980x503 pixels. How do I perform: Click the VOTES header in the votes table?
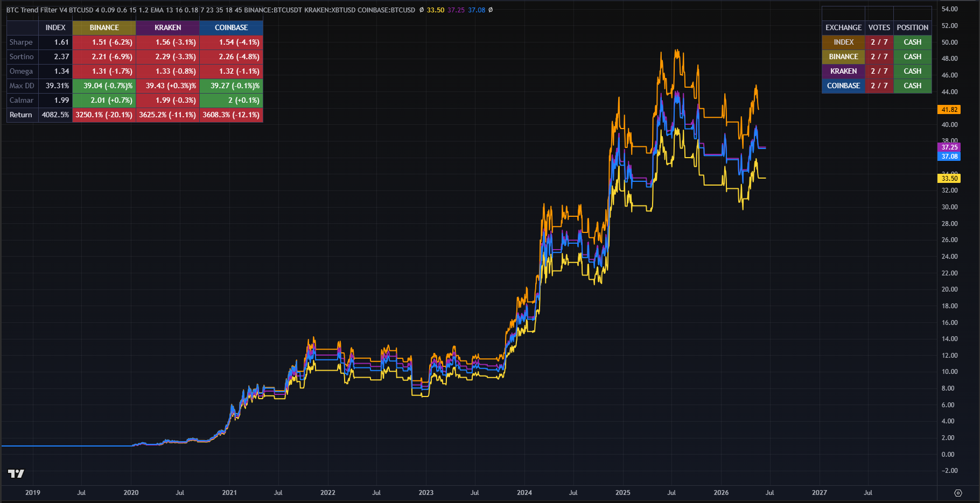879,27
